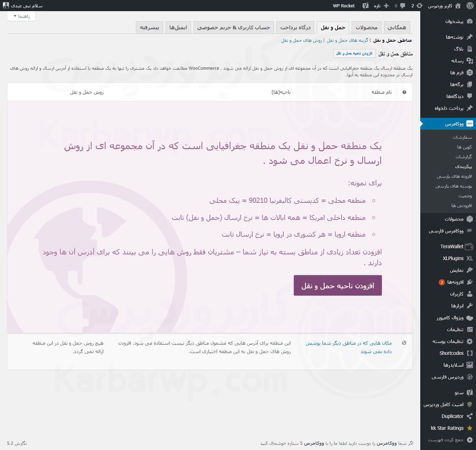Open the حساب کاربری & حریم خصوصی tab
The height and width of the screenshot is (450, 476).
[233, 28]
